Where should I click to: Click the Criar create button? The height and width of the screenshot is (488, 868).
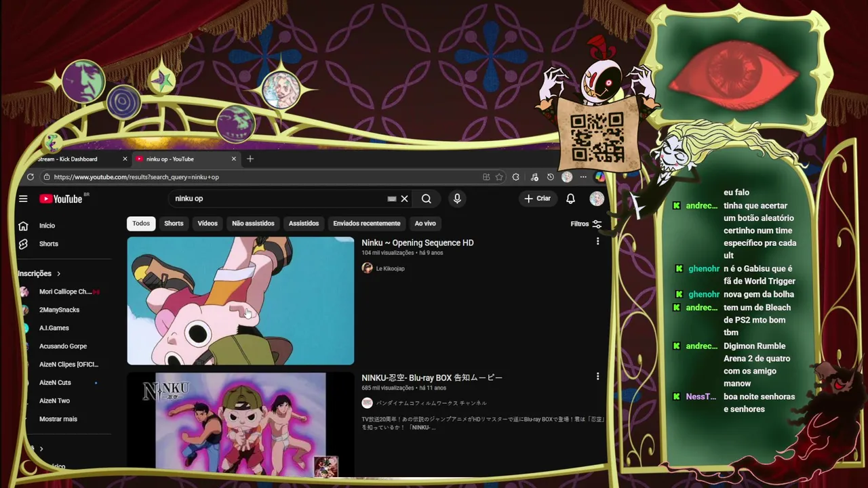(x=538, y=199)
